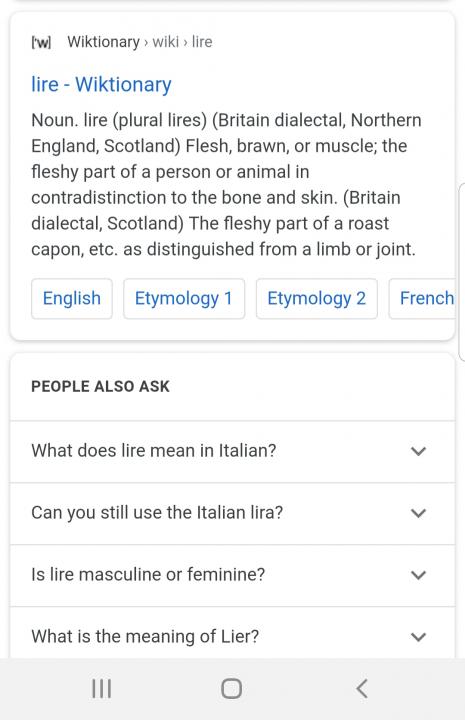Jump to the English section chip
Image resolution: width=465 pixels, height=720 pixels.
pos(72,298)
